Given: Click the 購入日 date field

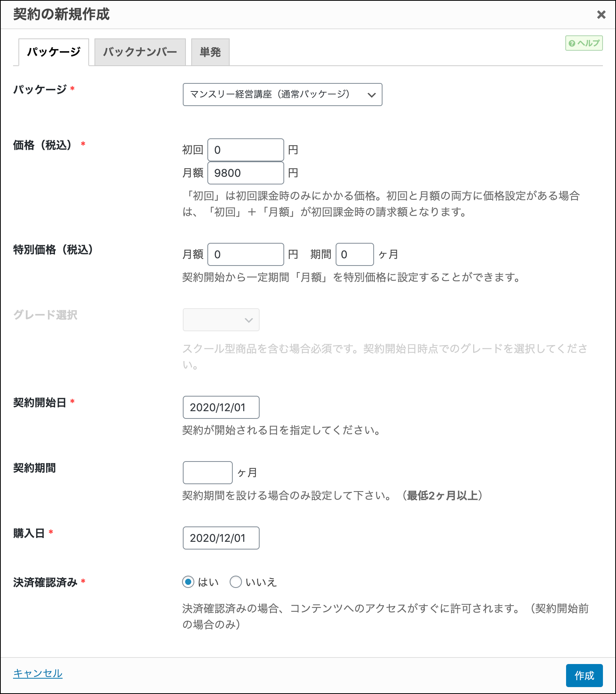Looking at the screenshot, I should (x=221, y=538).
